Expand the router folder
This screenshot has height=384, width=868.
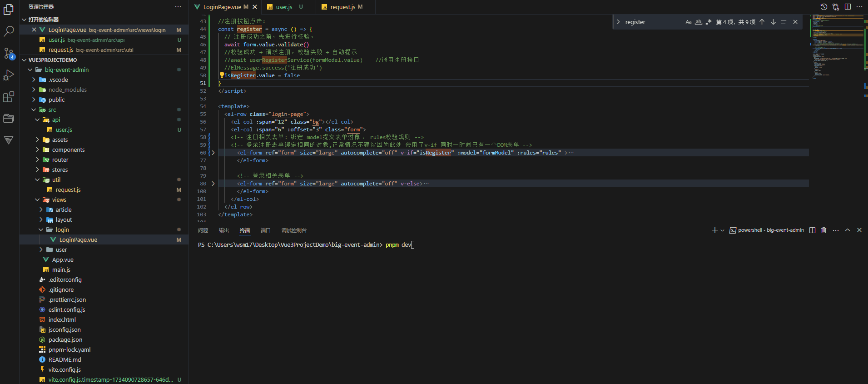37,160
